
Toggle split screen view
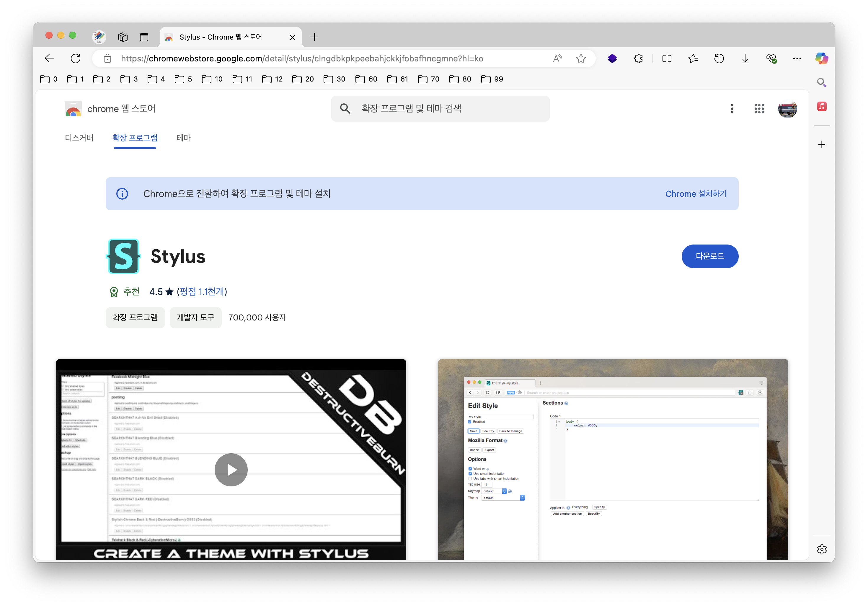pyautogui.click(x=667, y=58)
